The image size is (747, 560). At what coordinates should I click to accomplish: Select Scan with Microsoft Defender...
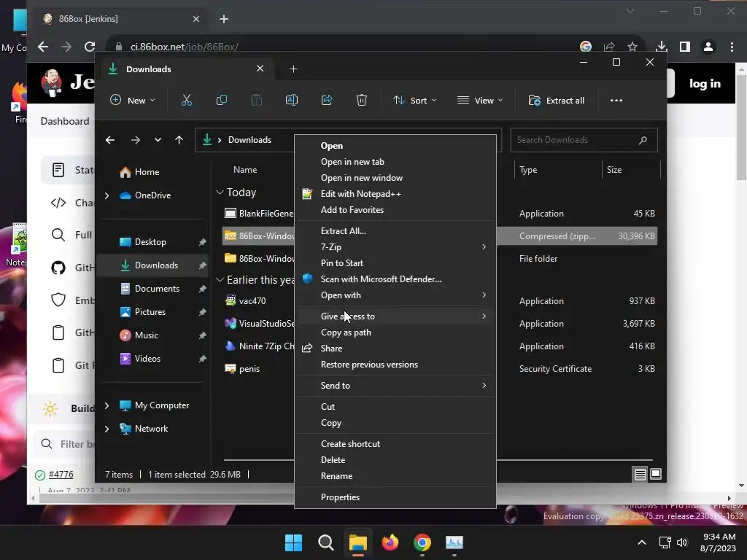[x=381, y=279]
